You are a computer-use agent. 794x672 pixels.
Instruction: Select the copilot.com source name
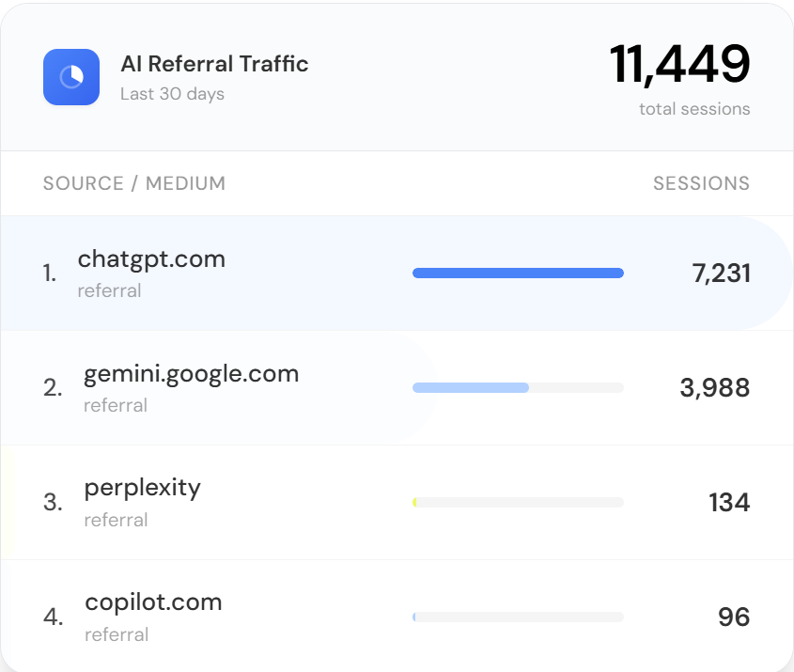[x=153, y=602]
